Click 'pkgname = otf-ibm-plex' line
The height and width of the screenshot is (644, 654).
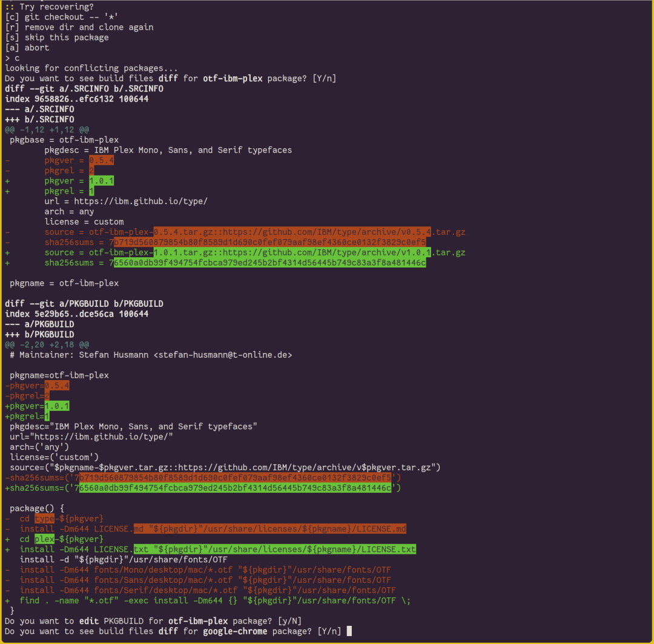[x=64, y=283]
